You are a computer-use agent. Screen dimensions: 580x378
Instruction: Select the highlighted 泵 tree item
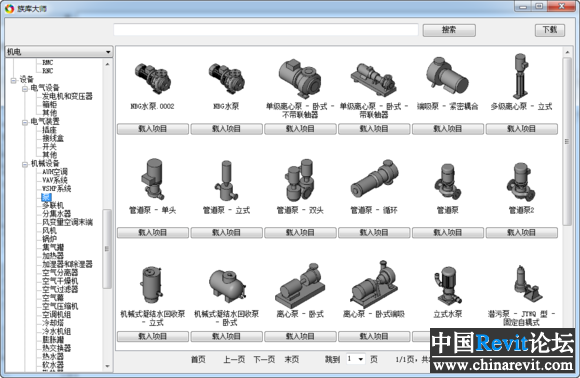[46, 197]
